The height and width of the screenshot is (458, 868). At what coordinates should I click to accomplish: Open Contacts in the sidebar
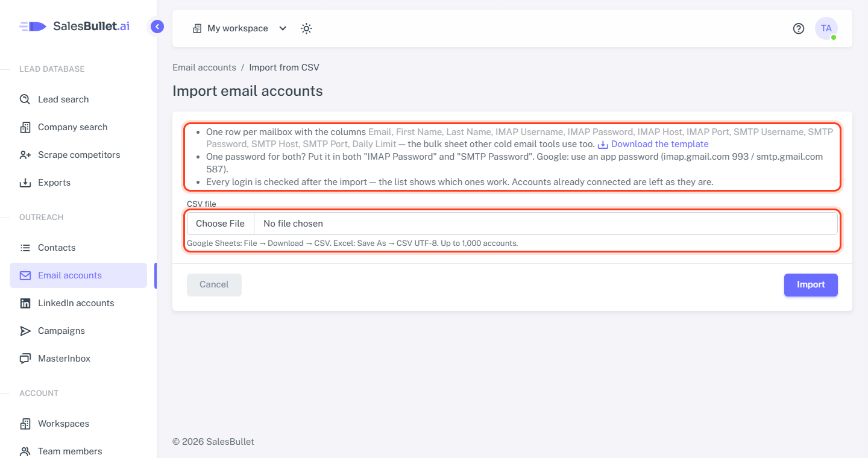pyautogui.click(x=78, y=248)
